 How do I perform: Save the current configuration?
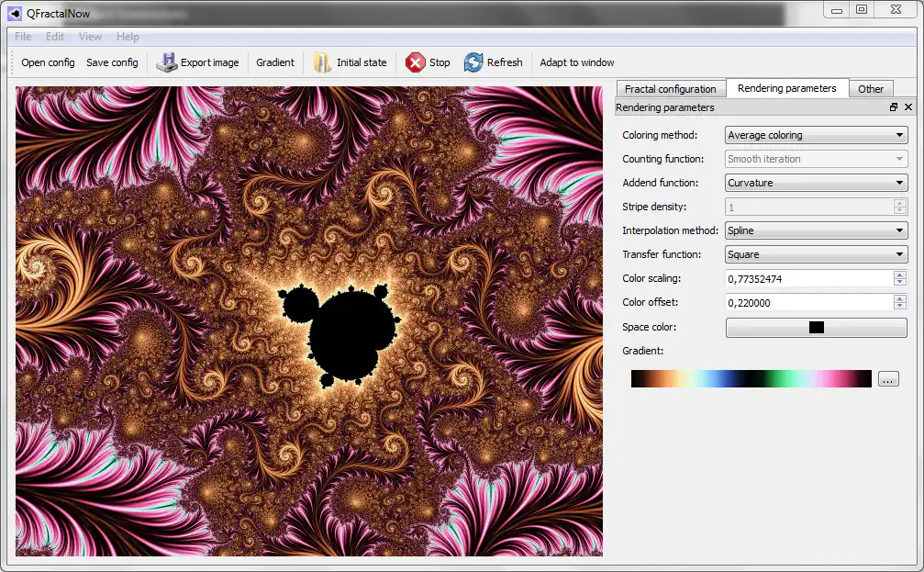point(112,62)
